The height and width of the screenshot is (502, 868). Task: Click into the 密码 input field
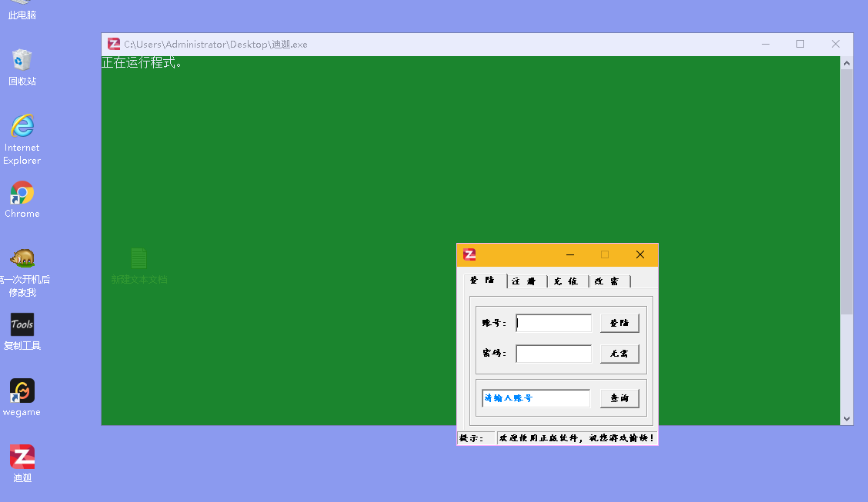pyautogui.click(x=553, y=354)
